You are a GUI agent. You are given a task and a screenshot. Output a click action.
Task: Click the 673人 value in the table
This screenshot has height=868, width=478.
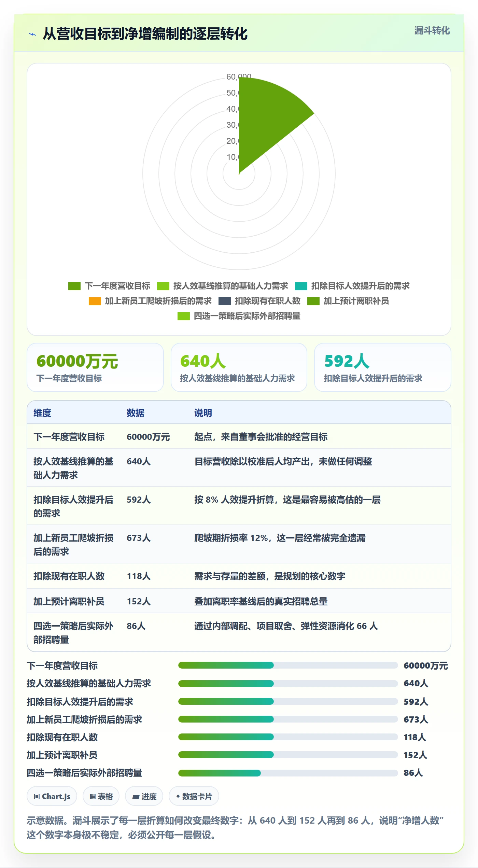click(x=139, y=538)
